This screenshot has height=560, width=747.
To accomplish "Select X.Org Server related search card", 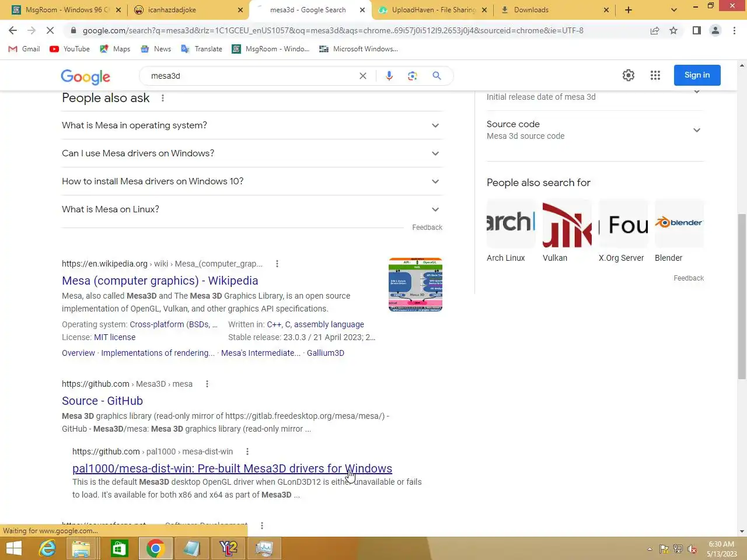I will point(623,231).
